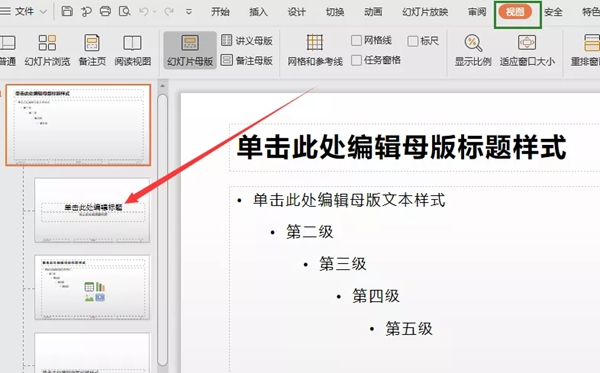Switch to the 插入 tab
The height and width of the screenshot is (373, 600).
pos(258,12)
